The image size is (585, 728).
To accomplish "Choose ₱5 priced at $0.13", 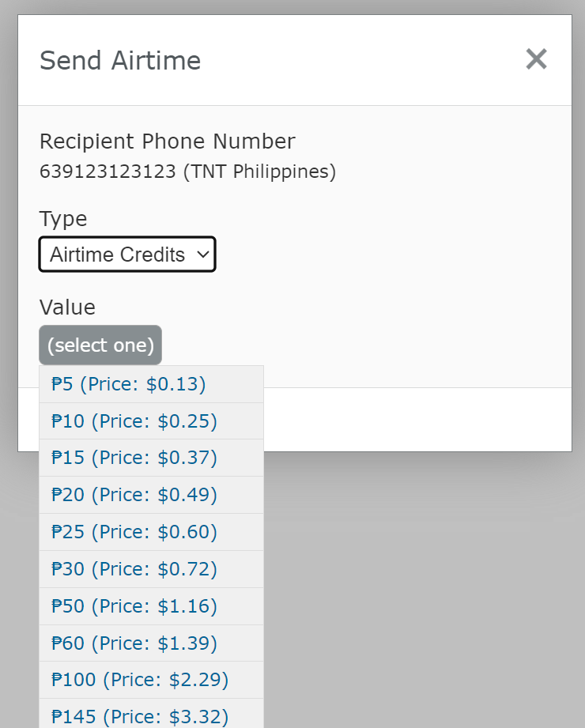I will (151, 384).
